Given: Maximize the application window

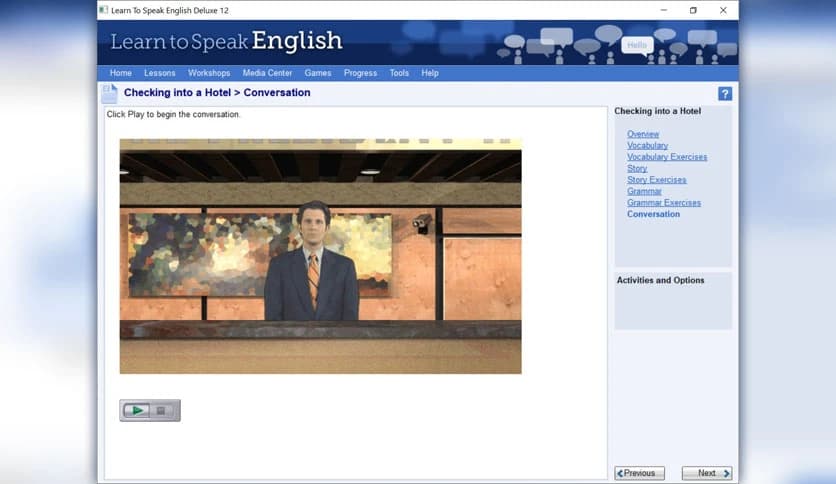Looking at the screenshot, I should tap(693, 10).
